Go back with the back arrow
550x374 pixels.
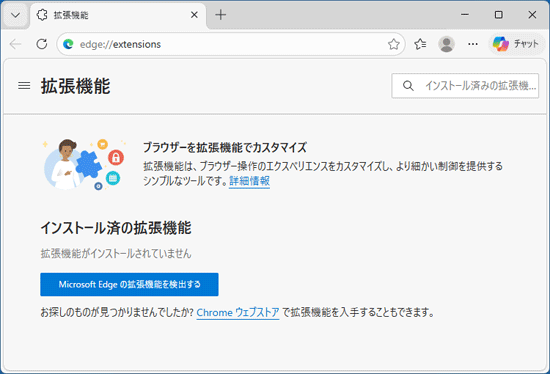[15, 44]
